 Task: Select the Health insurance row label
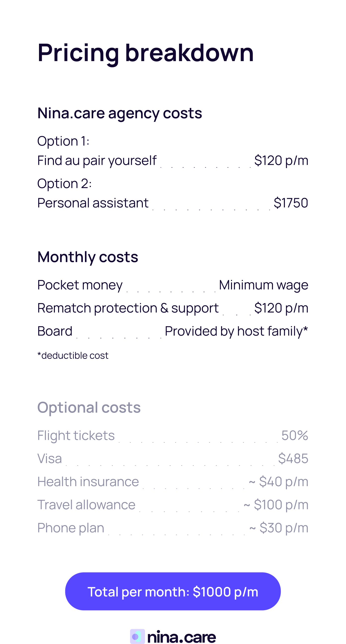tap(88, 482)
